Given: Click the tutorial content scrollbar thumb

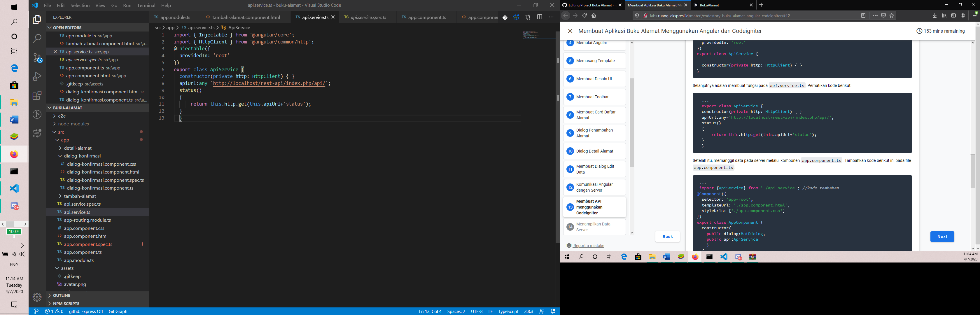Looking at the screenshot, I should 973,171.
